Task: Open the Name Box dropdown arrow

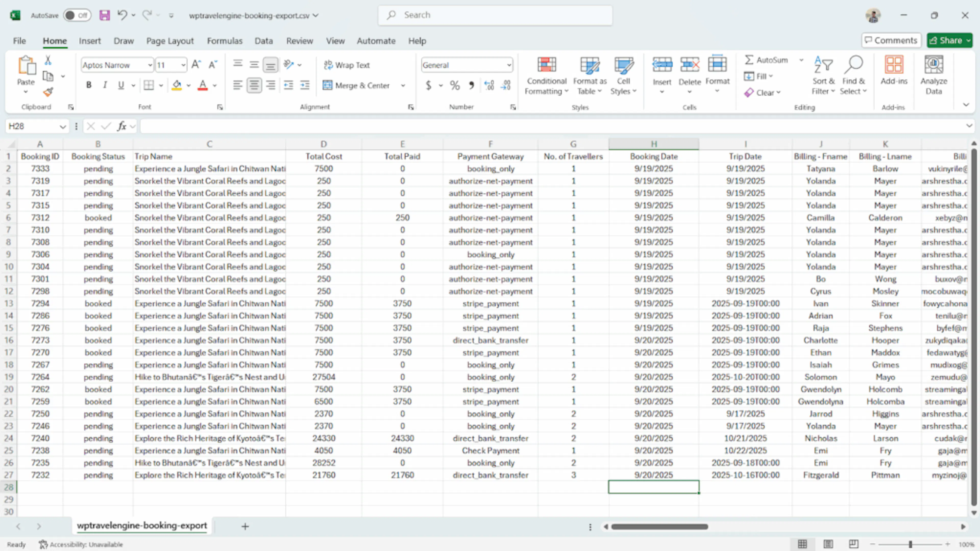Action: tap(63, 126)
